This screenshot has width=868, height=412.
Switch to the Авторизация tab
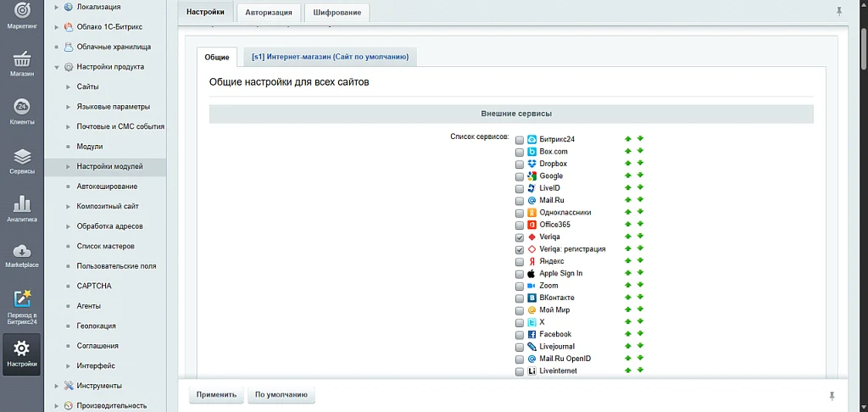[x=269, y=12]
